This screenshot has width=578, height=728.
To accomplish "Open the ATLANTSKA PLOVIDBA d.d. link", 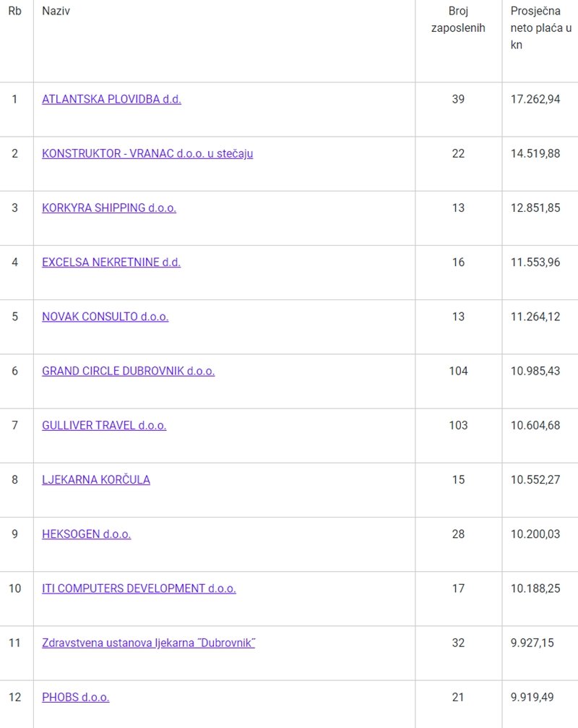I will point(111,100).
